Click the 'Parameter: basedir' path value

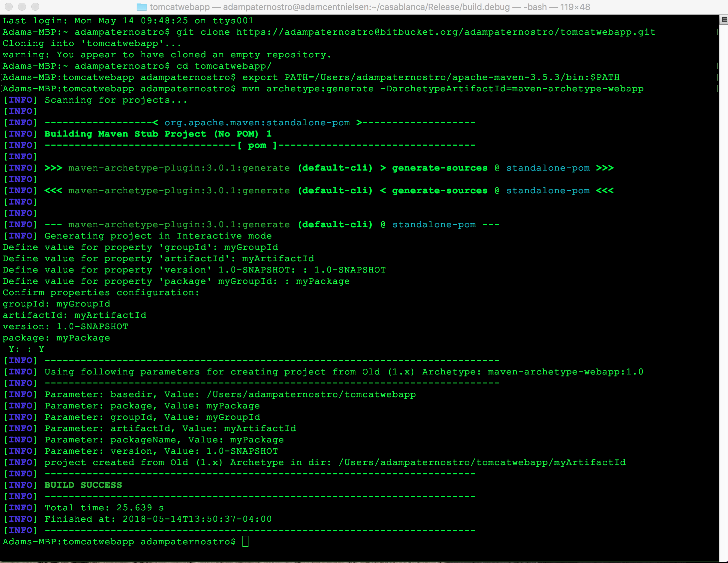(x=311, y=394)
